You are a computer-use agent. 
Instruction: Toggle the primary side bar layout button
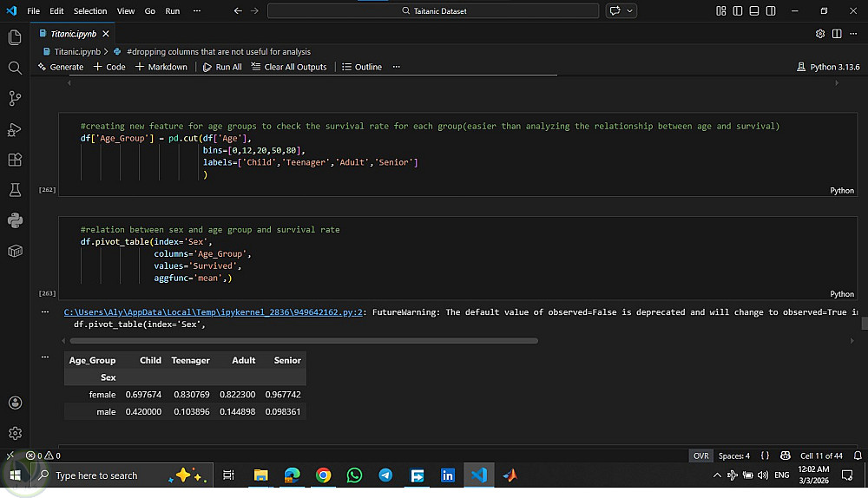(738, 11)
